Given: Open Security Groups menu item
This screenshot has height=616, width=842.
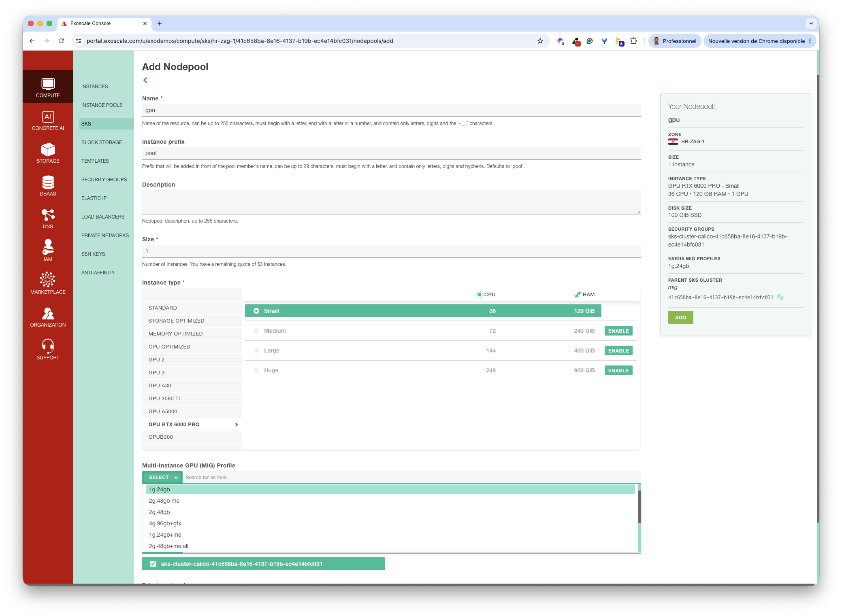Looking at the screenshot, I should [104, 180].
